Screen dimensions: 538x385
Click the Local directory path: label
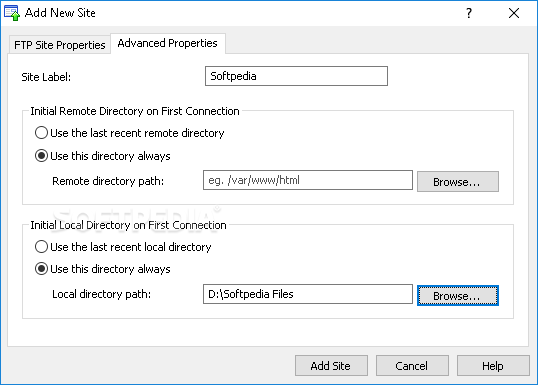pyautogui.click(x=102, y=294)
